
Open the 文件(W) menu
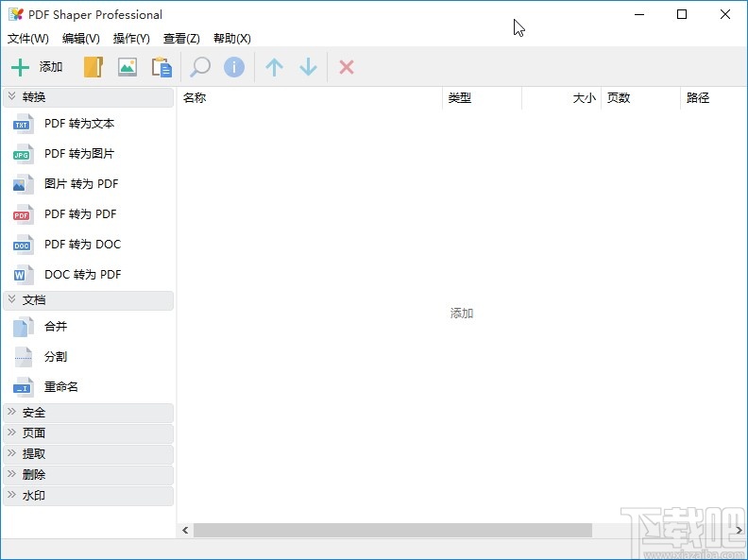pyautogui.click(x=28, y=39)
